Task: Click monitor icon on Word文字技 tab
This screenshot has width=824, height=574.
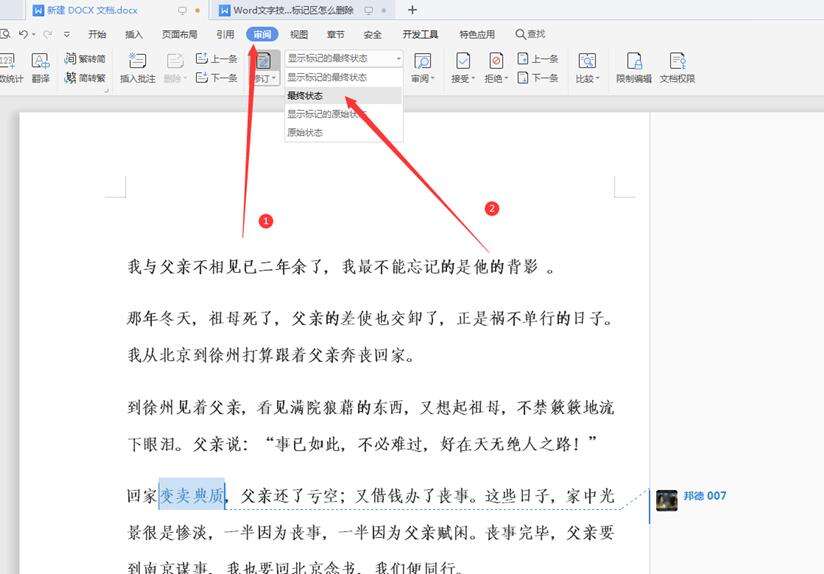Action: [x=369, y=10]
